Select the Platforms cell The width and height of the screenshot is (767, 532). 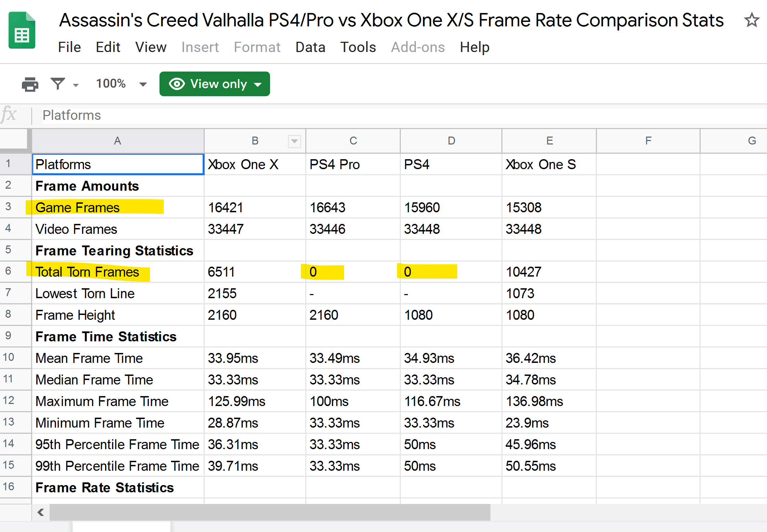[118, 164]
